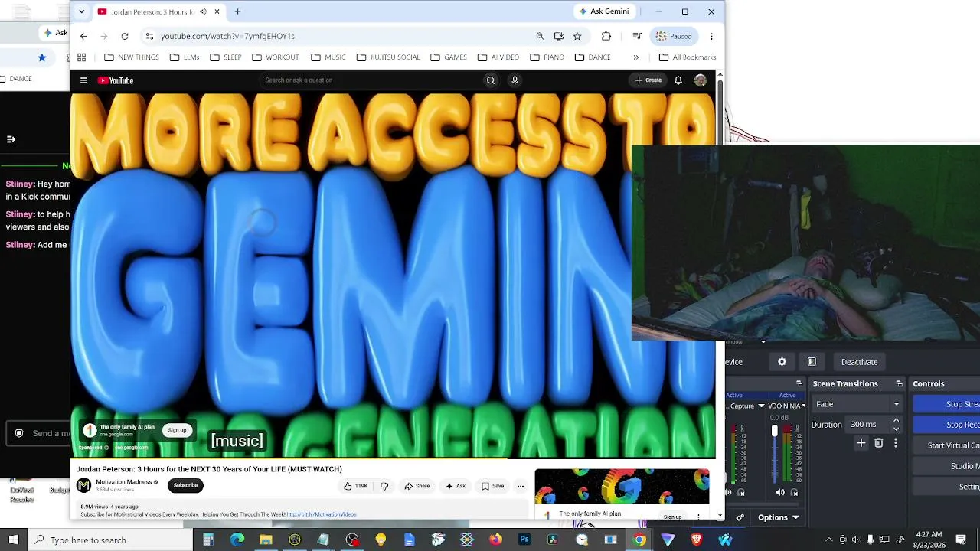Viewport: 980px width, 551px height.
Task: Click the video progress bar
Action: (x=393, y=458)
